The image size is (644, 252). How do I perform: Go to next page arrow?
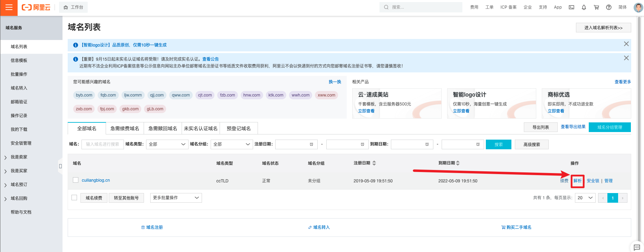pos(623,198)
